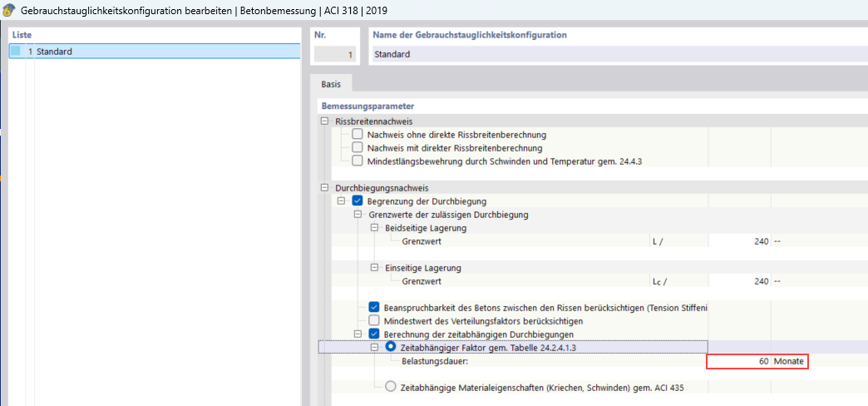This screenshot has width=868, height=406.
Task: Uncheck Begrenzung der Durchbiegung
Action: 358,201
